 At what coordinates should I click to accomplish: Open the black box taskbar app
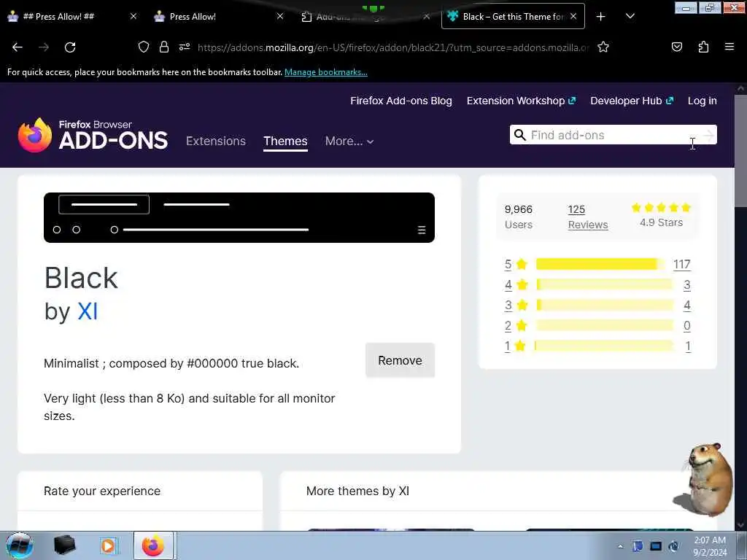pyautogui.click(x=64, y=545)
